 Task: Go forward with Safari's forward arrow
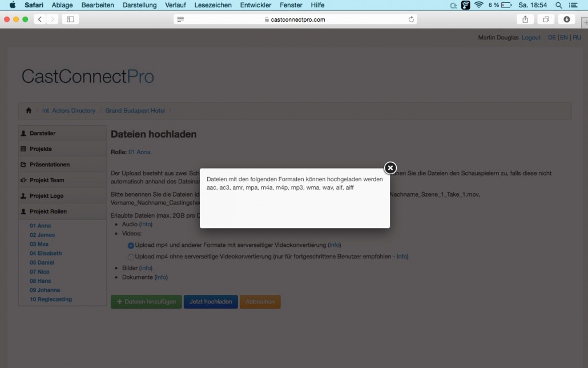point(53,19)
